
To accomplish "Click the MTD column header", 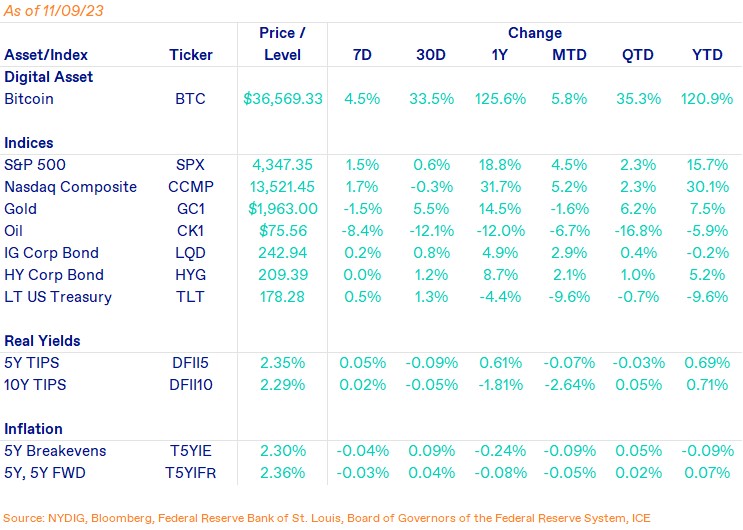I will 570,54.
